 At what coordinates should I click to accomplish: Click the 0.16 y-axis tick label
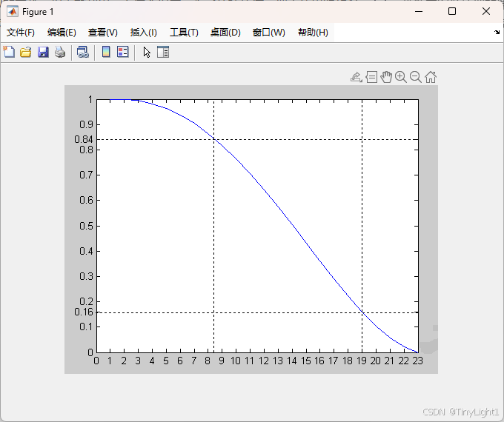(x=84, y=312)
